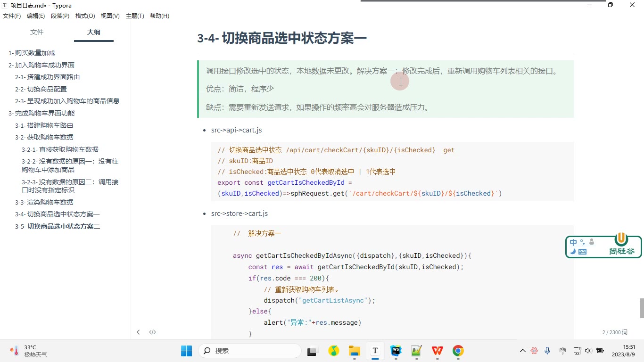Jump to outline item 1- 购买数量加减
The width and height of the screenshot is (644, 362).
click(32, 53)
